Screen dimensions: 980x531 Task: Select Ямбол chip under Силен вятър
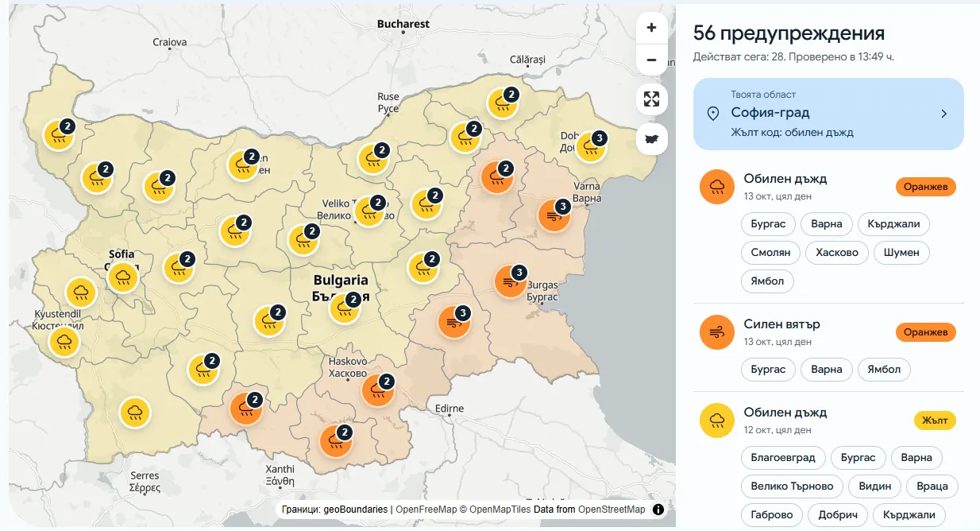pos(885,370)
